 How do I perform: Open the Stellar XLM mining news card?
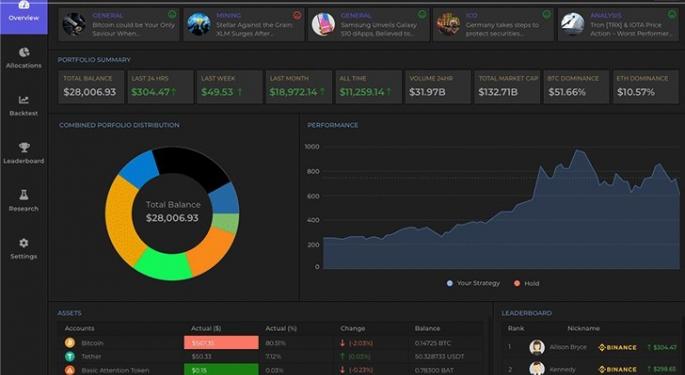tap(244, 24)
